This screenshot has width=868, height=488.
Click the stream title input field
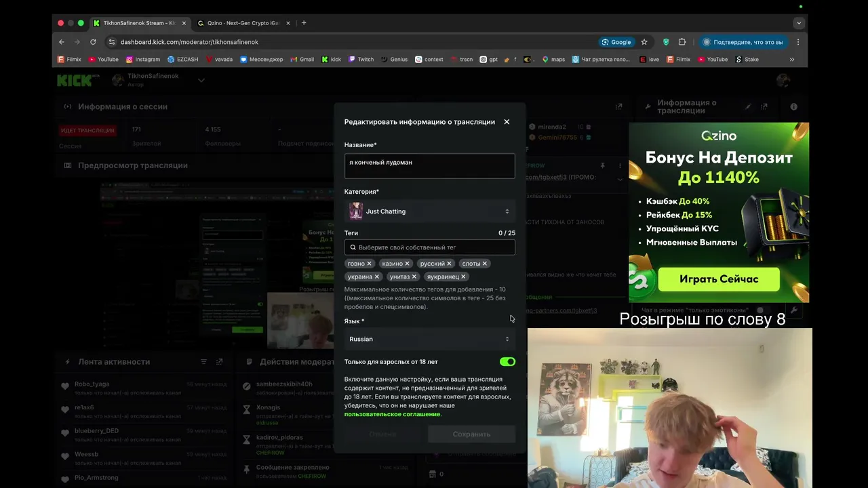pyautogui.click(x=429, y=166)
